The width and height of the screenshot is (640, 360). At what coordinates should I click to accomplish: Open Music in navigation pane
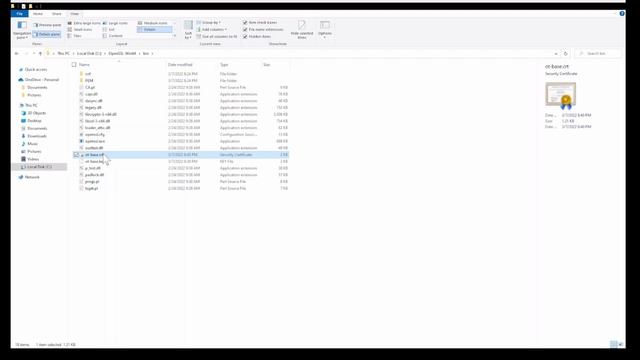(x=29, y=144)
